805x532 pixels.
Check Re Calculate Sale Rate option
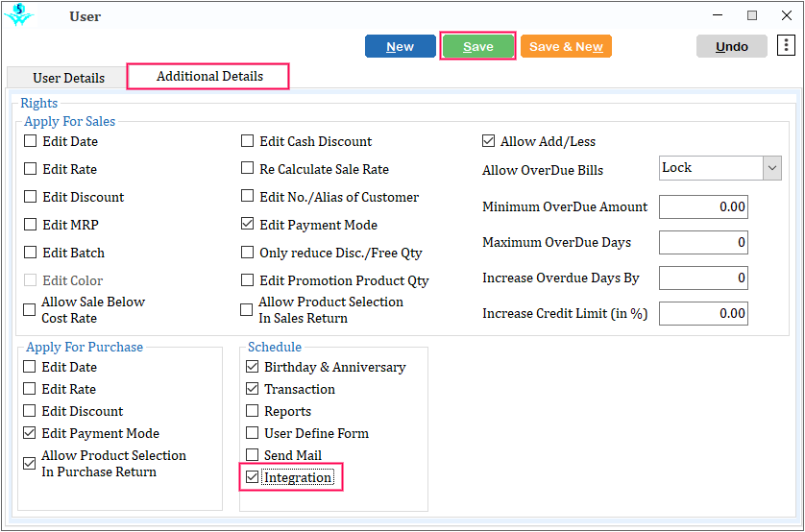pyautogui.click(x=248, y=168)
